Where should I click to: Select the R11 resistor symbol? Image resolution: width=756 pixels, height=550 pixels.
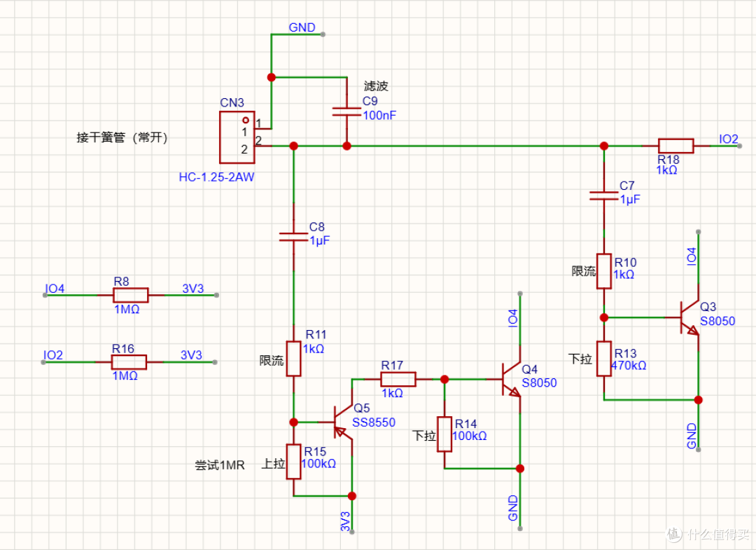click(x=293, y=359)
